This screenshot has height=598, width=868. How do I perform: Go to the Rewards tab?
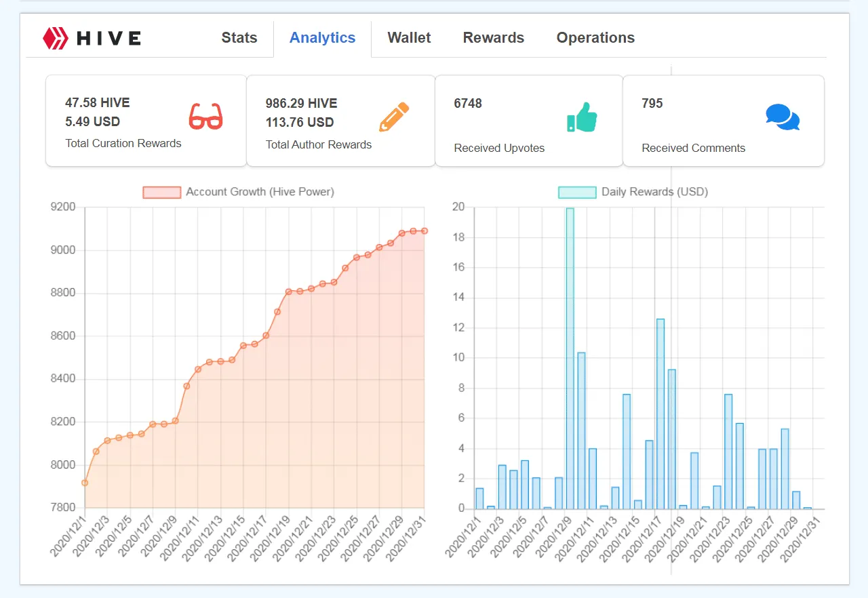click(494, 38)
